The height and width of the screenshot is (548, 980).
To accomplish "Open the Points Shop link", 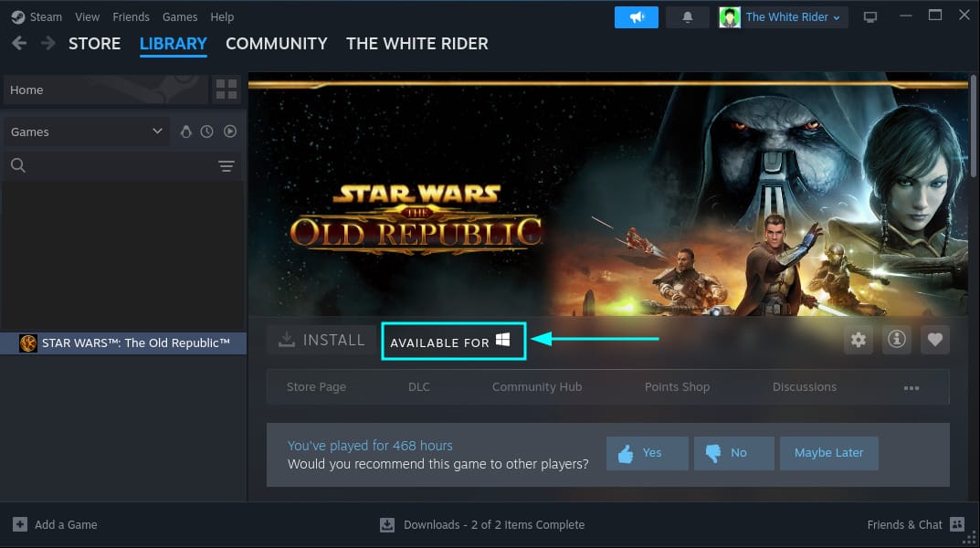I will click(x=677, y=386).
